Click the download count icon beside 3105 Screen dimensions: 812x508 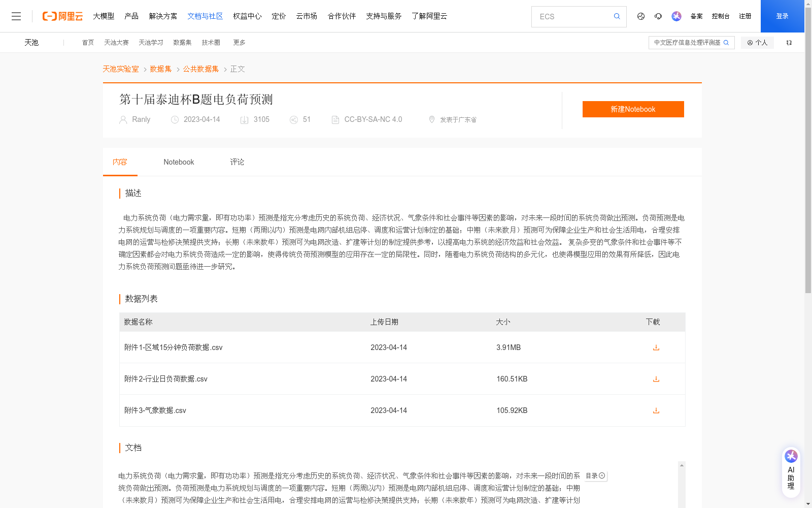pos(244,120)
